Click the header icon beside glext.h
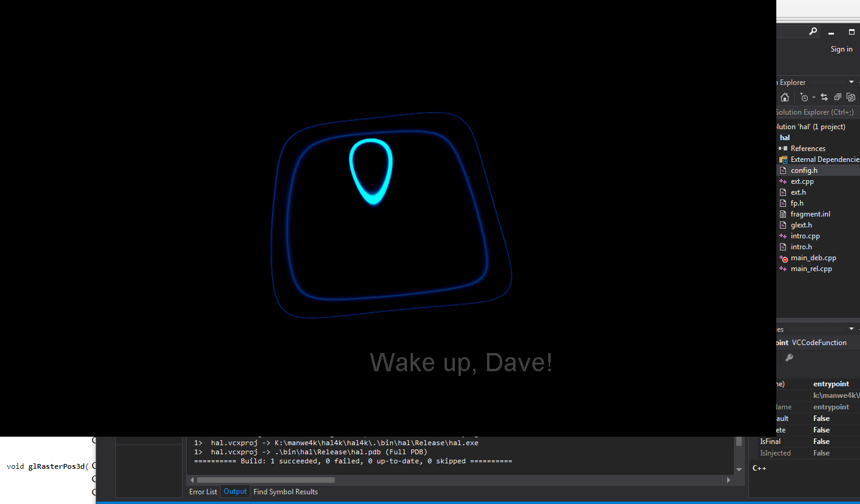860x504 pixels. click(783, 225)
